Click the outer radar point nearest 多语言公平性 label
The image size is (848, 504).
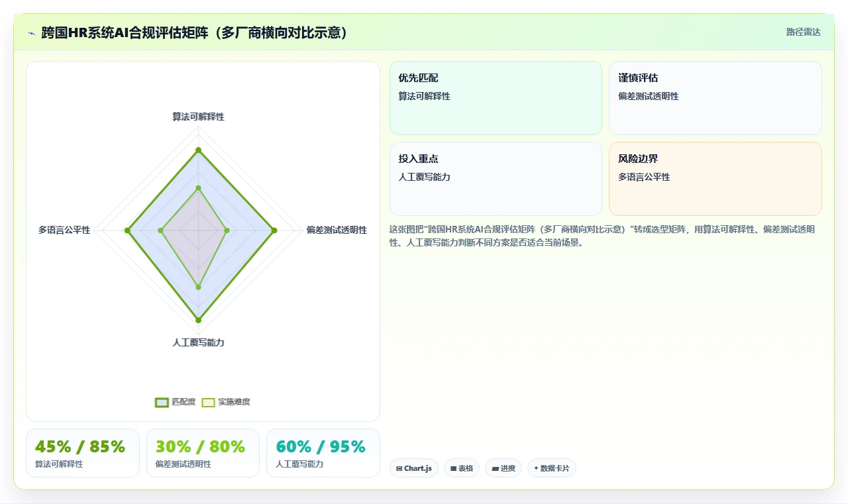pyautogui.click(x=127, y=230)
